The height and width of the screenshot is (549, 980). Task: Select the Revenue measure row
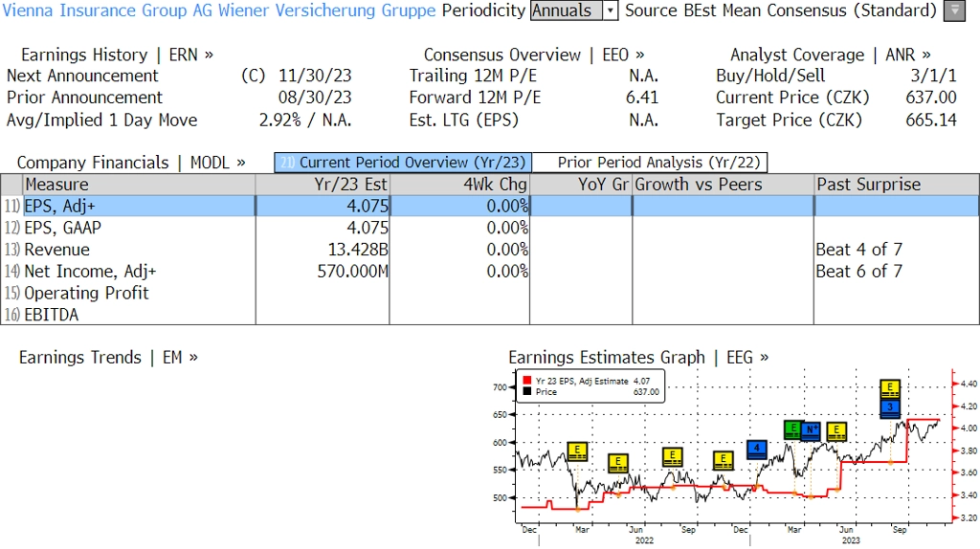click(x=490, y=250)
